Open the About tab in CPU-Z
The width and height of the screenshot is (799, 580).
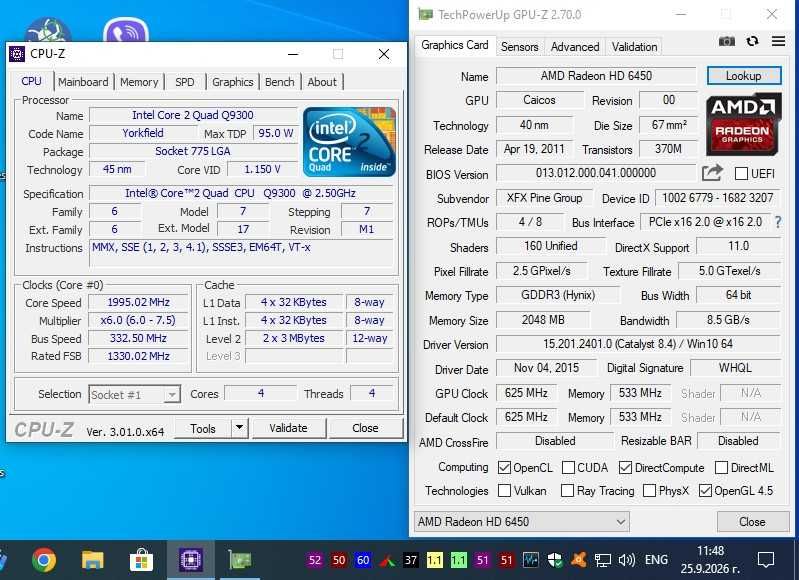click(x=322, y=82)
